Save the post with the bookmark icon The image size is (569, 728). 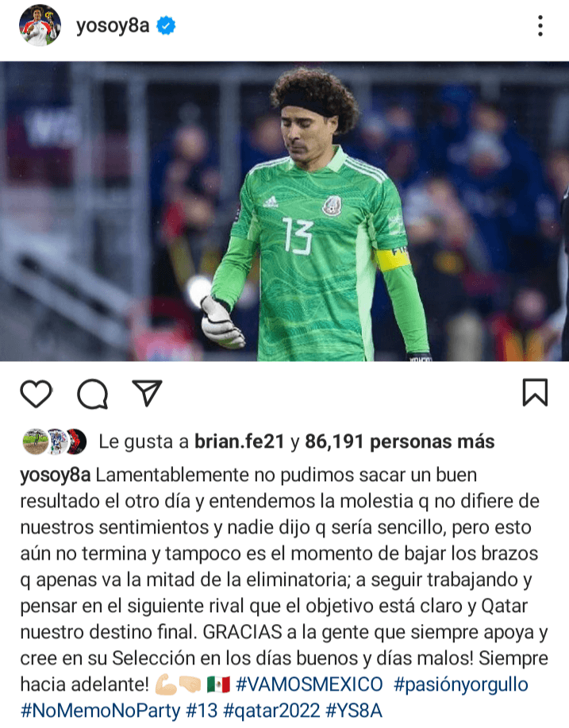point(535,393)
